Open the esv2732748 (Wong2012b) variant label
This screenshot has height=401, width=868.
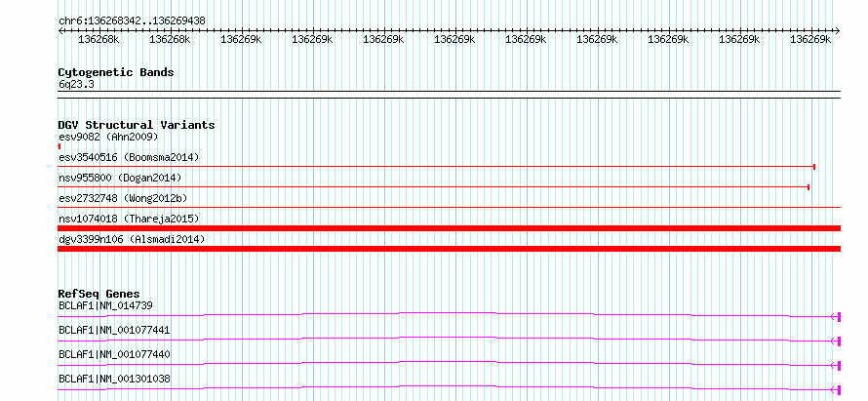(x=125, y=198)
